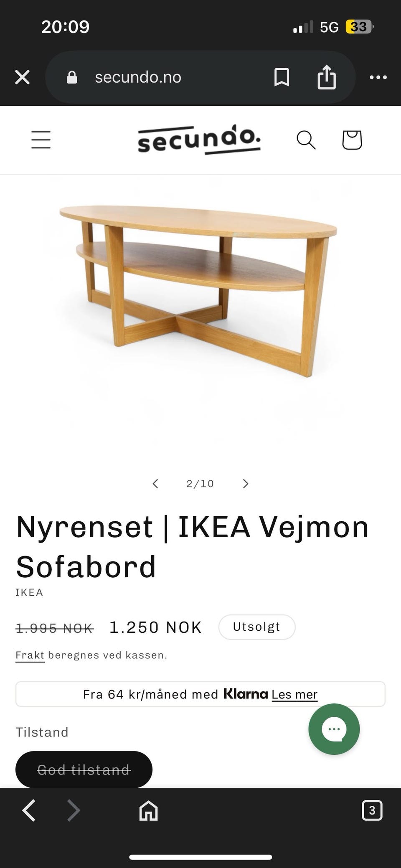
Task: Open the Frakt shipping link
Action: pos(30,655)
